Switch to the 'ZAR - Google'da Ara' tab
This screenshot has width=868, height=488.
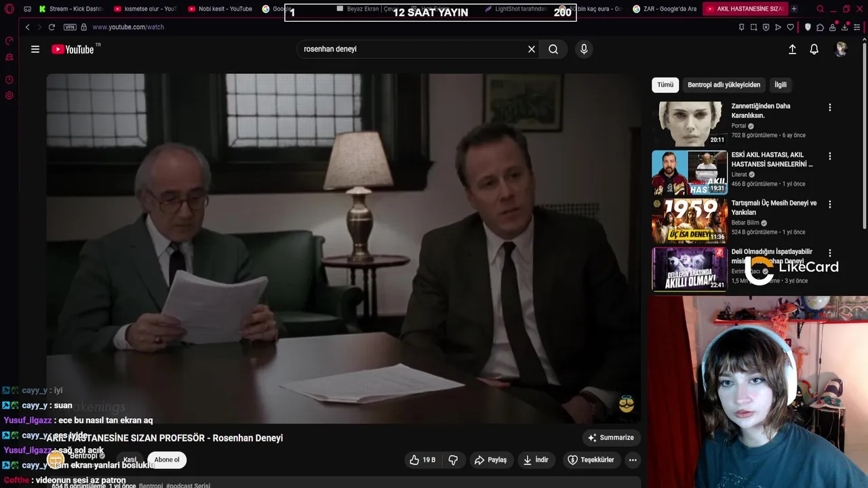coord(665,9)
